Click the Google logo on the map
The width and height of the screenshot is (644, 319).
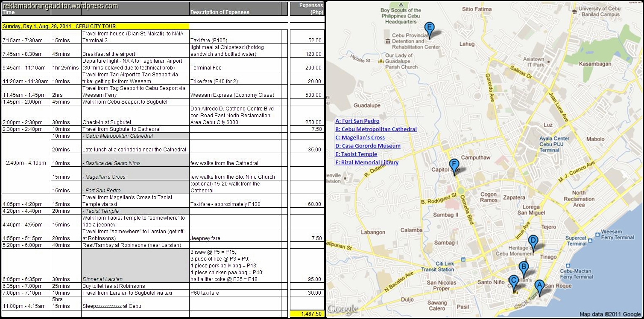pos(342,309)
